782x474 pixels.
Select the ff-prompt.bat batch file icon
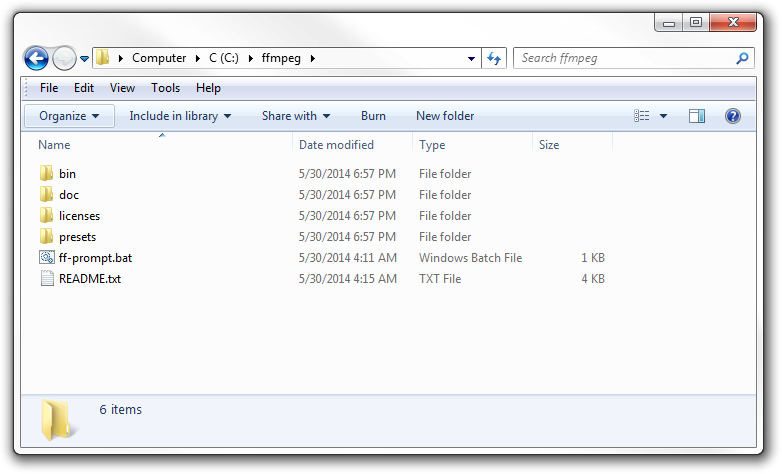point(46,257)
